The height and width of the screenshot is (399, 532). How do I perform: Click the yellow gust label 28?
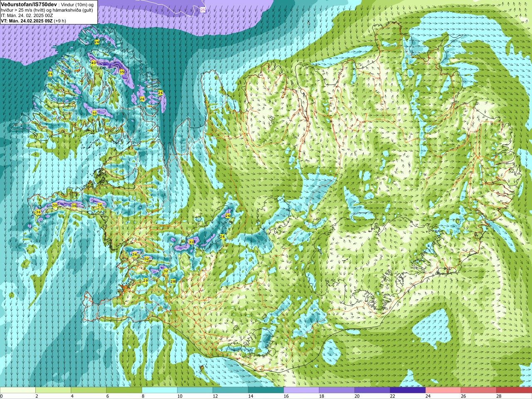click(x=173, y=281)
